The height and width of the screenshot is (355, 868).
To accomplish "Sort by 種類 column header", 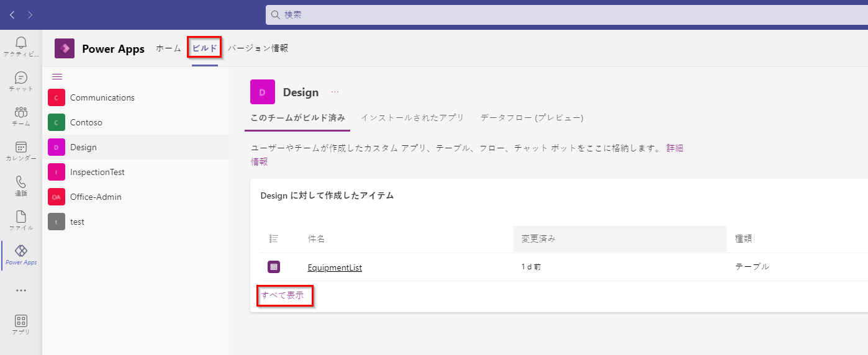I will (x=744, y=239).
